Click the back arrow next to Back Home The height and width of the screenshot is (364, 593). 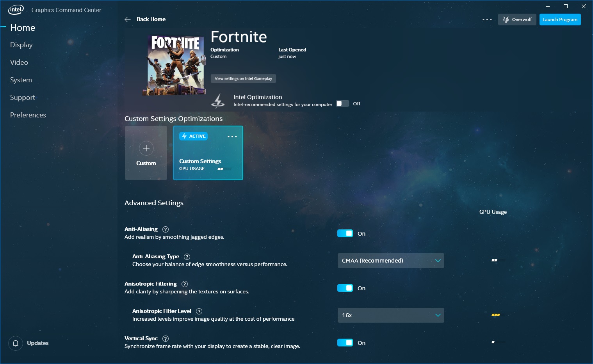click(128, 20)
